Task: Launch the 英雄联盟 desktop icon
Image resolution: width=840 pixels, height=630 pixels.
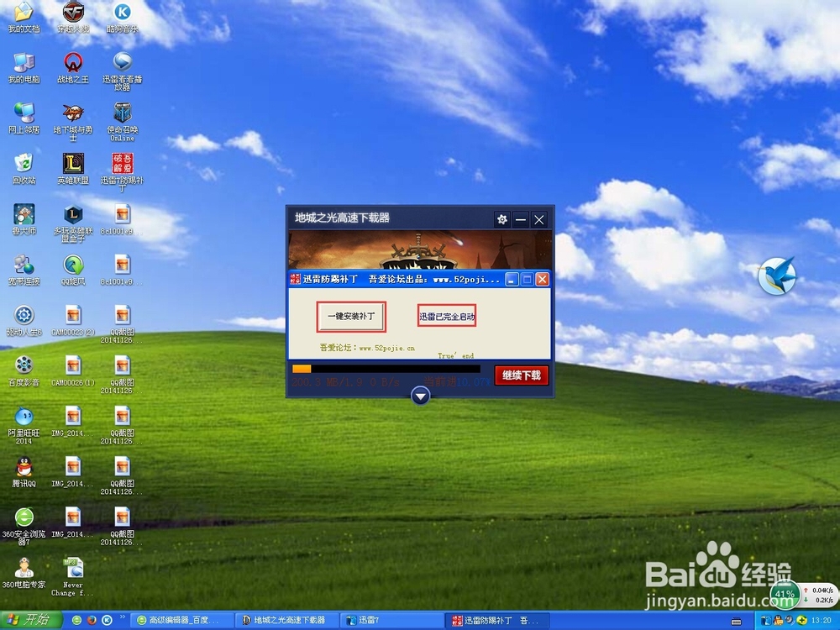Action: (x=73, y=168)
